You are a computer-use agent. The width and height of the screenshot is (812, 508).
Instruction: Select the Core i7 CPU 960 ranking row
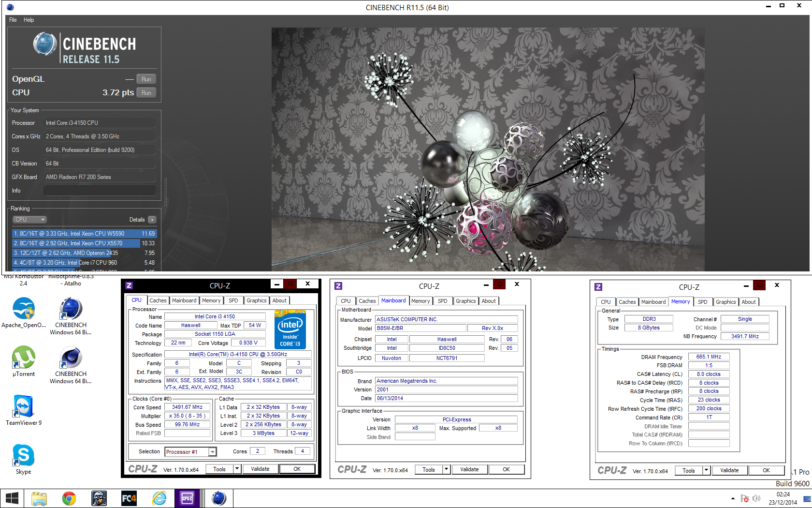pos(84,263)
